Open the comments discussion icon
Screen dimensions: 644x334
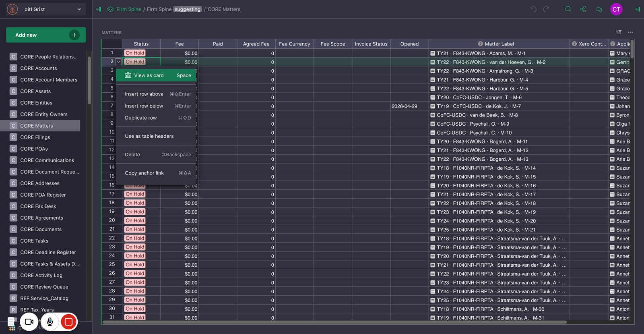[599, 9]
